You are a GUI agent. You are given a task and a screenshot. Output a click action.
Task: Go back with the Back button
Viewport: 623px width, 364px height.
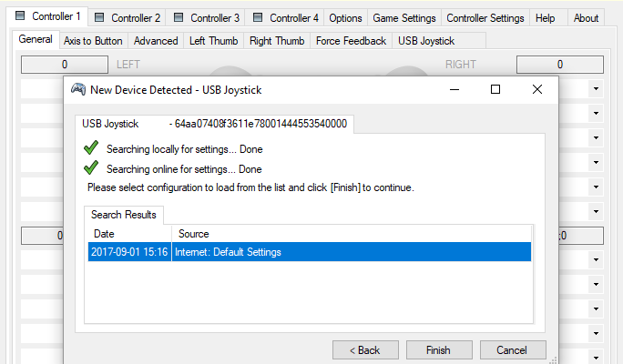pos(365,349)
